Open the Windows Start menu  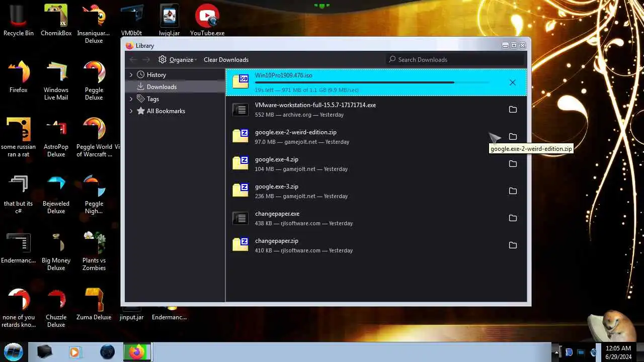tap(14, 351)
